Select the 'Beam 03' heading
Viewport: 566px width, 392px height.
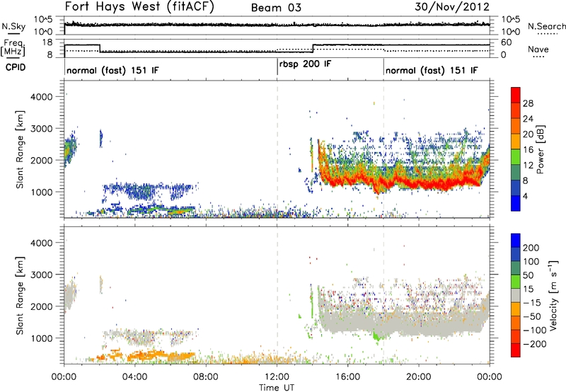coord(276,8)
